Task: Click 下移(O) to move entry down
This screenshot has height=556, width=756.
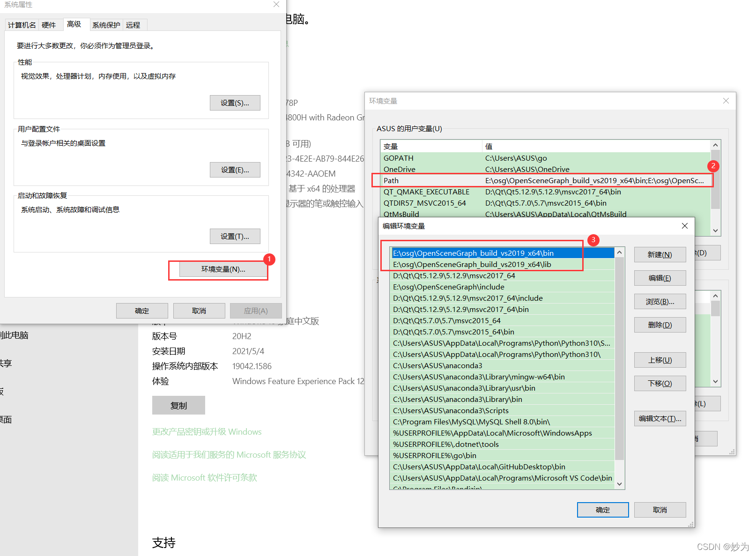Action: 660,384
